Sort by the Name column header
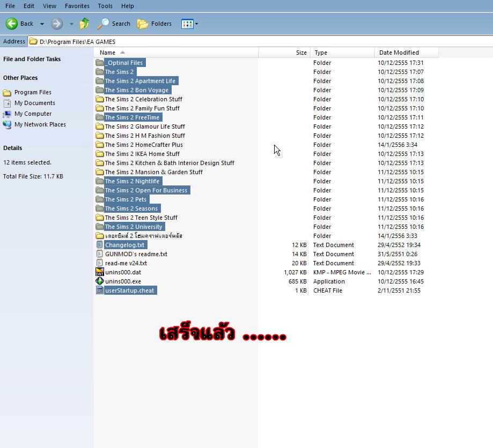Viewport: 493px width, 448px height. coord(176,53)
